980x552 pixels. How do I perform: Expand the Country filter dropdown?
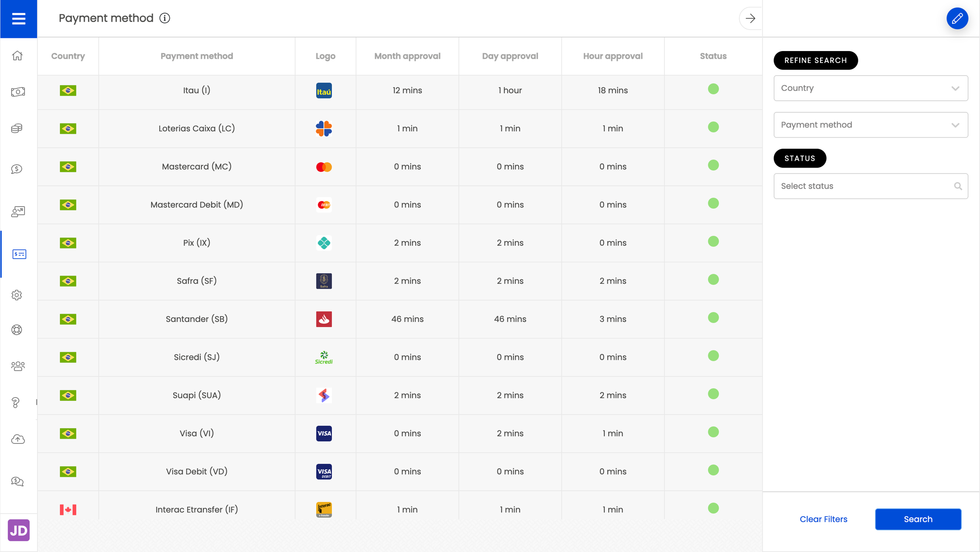870,88
